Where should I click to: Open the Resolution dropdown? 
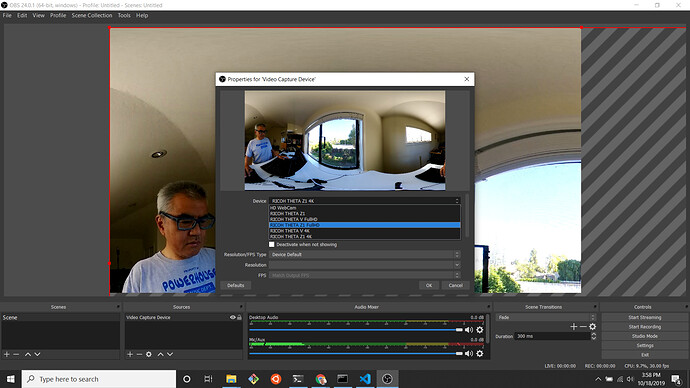364,265
